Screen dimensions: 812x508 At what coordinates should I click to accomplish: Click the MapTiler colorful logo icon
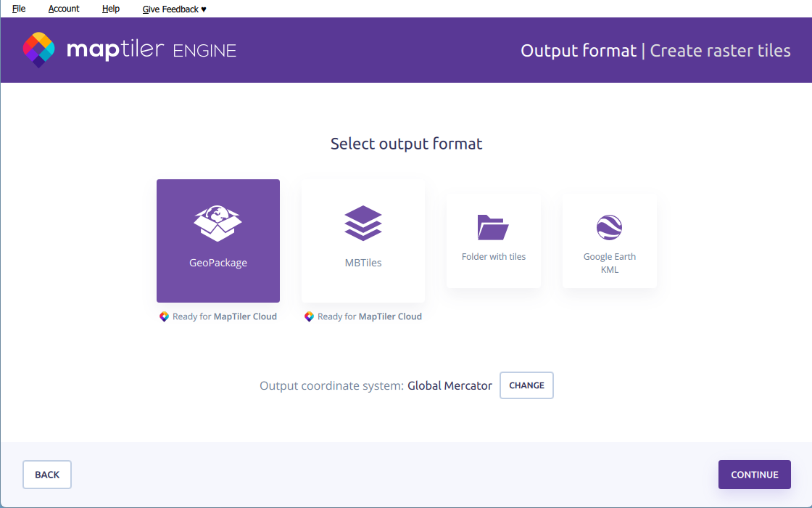[39, 49]
